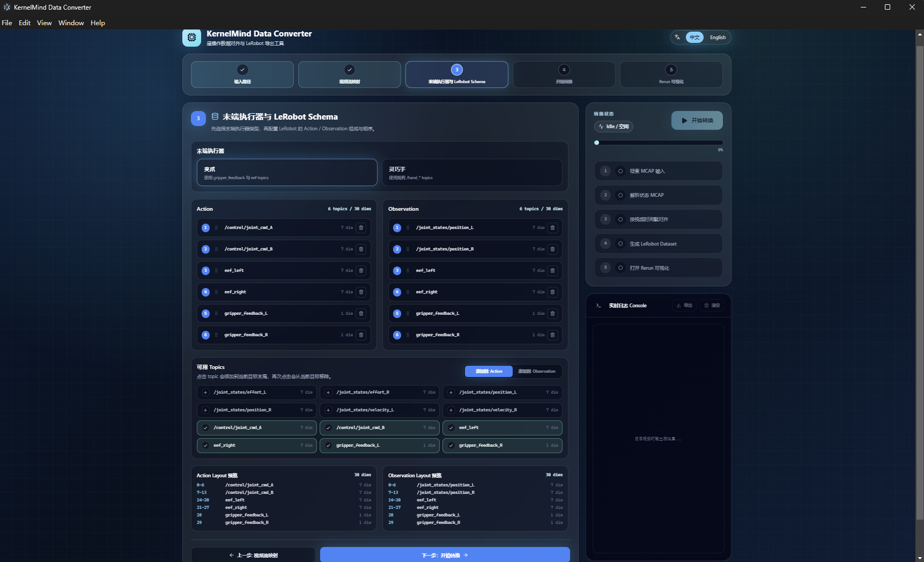Add /joint_states/effort_L topic via plus icon

pos(205,392)
